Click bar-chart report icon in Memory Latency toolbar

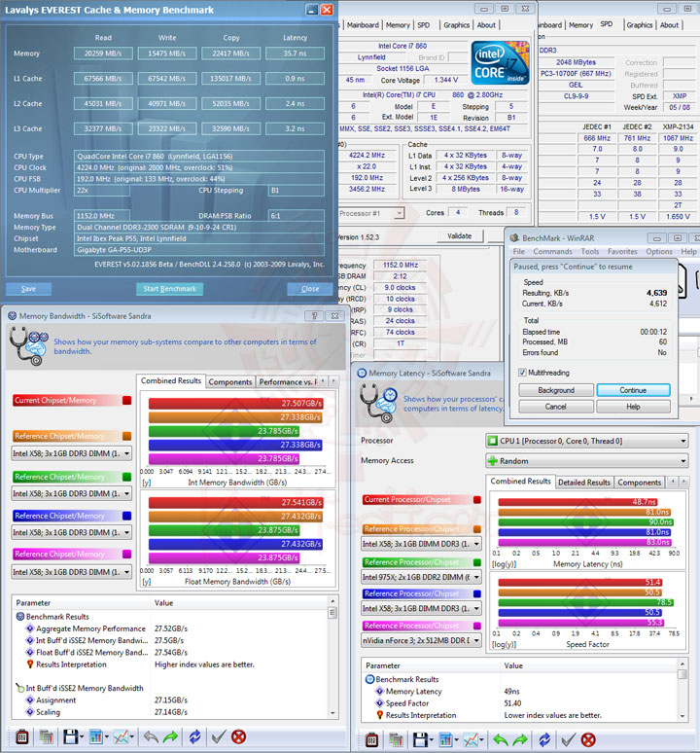click(445, 740)
